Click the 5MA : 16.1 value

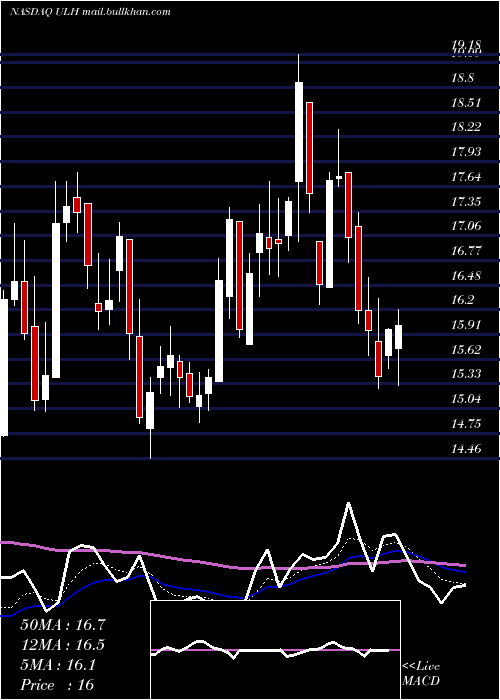click(58, 665)
